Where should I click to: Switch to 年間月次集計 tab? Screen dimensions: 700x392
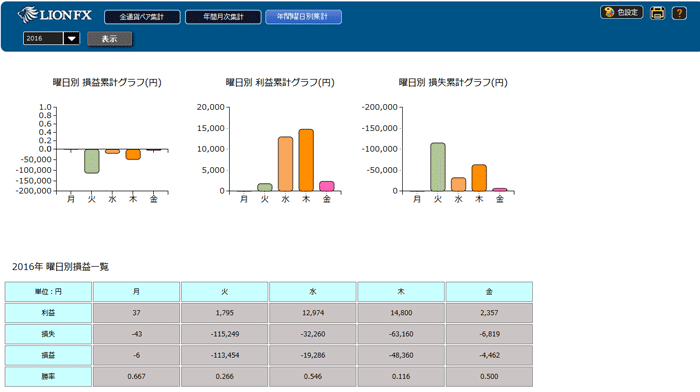pyautogui.click(x=223, y=17)
